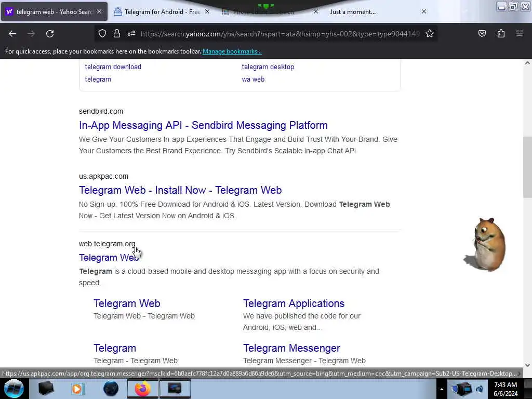Search related term telegram download
The height and width of the screenshot is (399, 532).
[x=113, y=67]
